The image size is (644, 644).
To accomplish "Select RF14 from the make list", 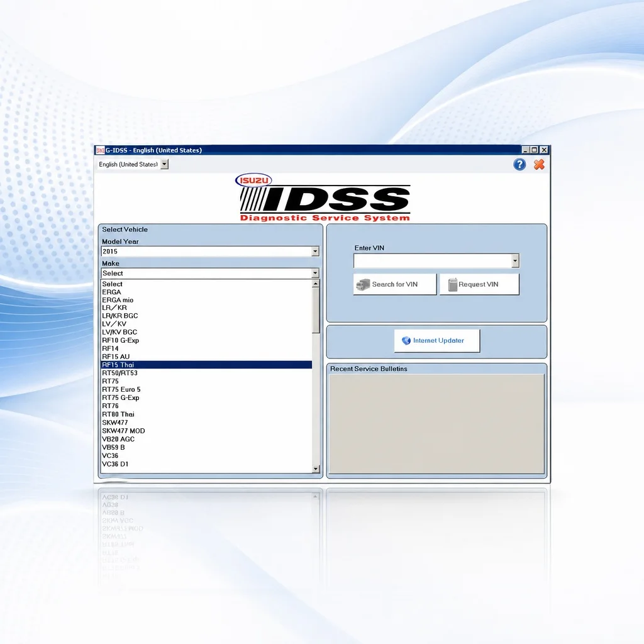I will click(x=206, y=348).
